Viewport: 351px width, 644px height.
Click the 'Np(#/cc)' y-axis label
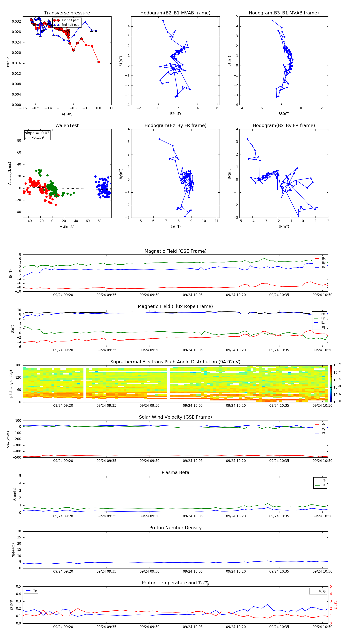click(x=13, y=550)
